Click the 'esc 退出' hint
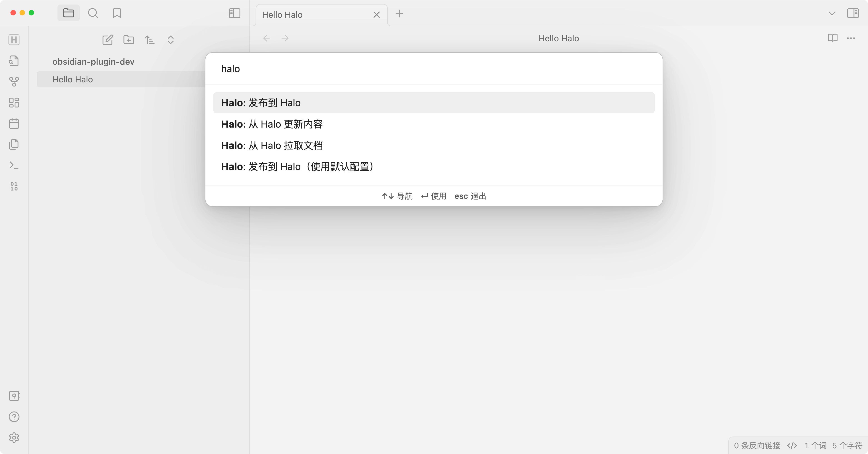The width and height of the screenshot is (868, 454). pos(470,196)
